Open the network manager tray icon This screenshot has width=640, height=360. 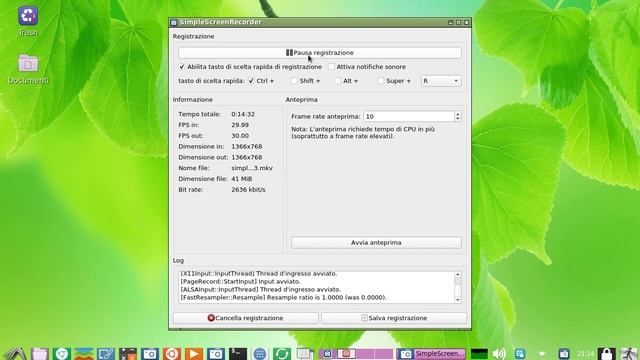point(520,353)
